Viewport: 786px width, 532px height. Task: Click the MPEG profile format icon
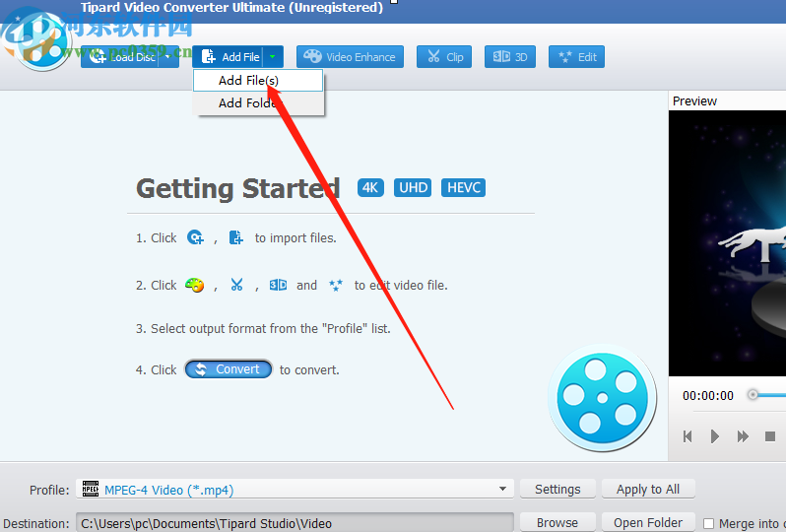[x=91, y=489]
